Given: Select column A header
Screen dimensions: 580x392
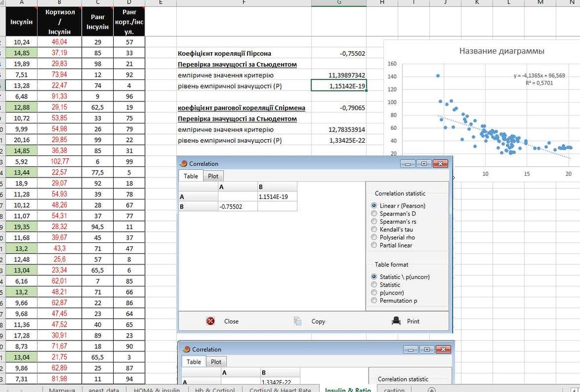Looking at the screenshot, I should [21, 2].
